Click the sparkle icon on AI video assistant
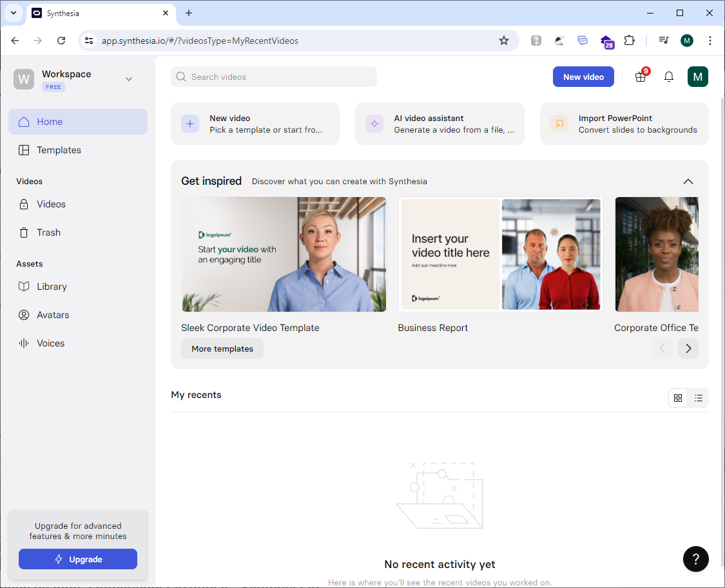This screenshot has height=588, width=725. (x=374, y=124)
